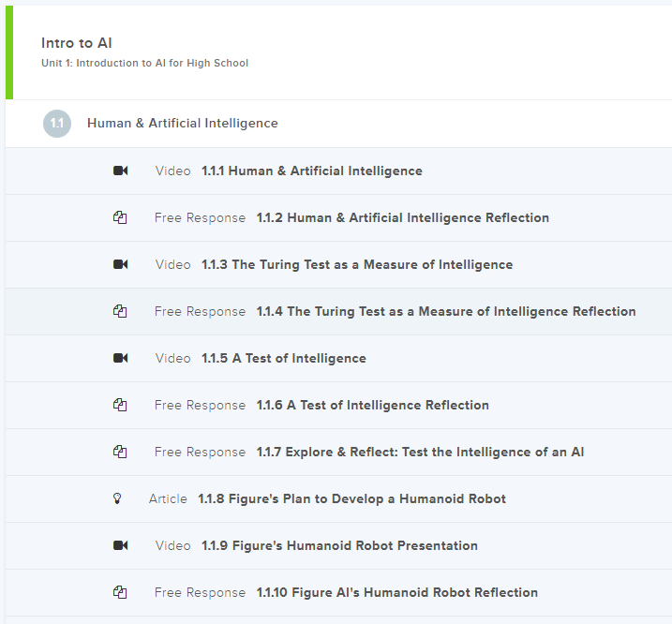Click the video icon next to 1.1.3 Turing Test
The image size is (672, 624).
point(120,264)
